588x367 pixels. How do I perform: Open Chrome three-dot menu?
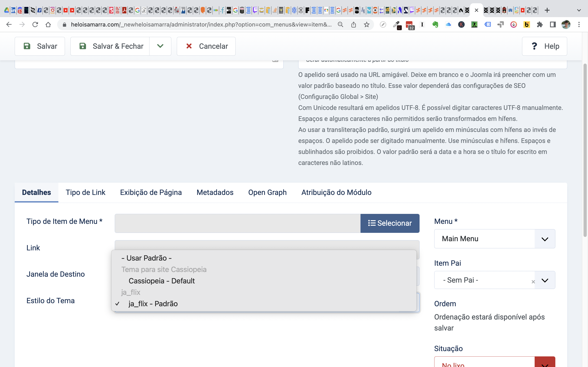pyautogui.click(x=579, y=24)
